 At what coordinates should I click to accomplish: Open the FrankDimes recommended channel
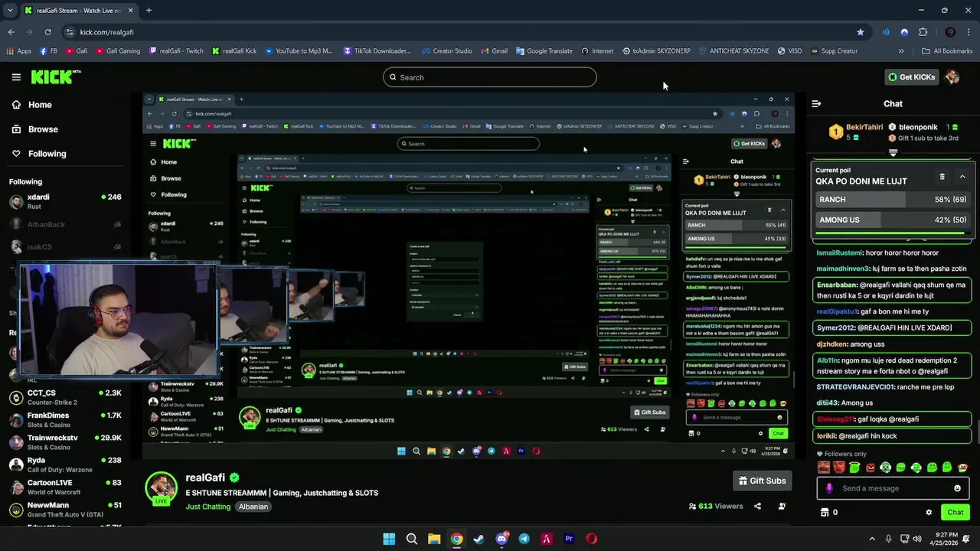[65, 419]
